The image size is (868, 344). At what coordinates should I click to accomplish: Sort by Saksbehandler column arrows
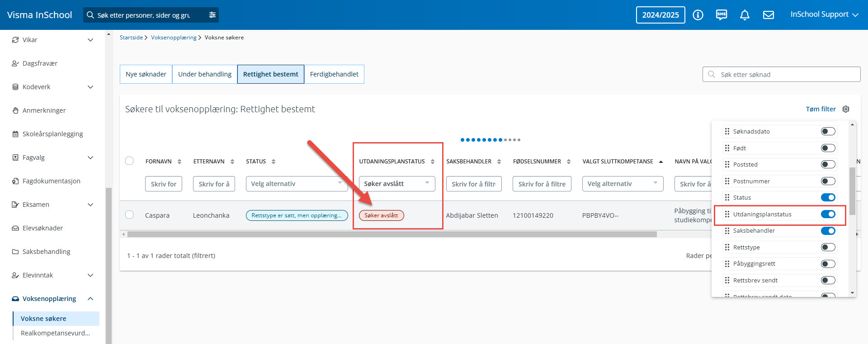(x=499, y=162)
